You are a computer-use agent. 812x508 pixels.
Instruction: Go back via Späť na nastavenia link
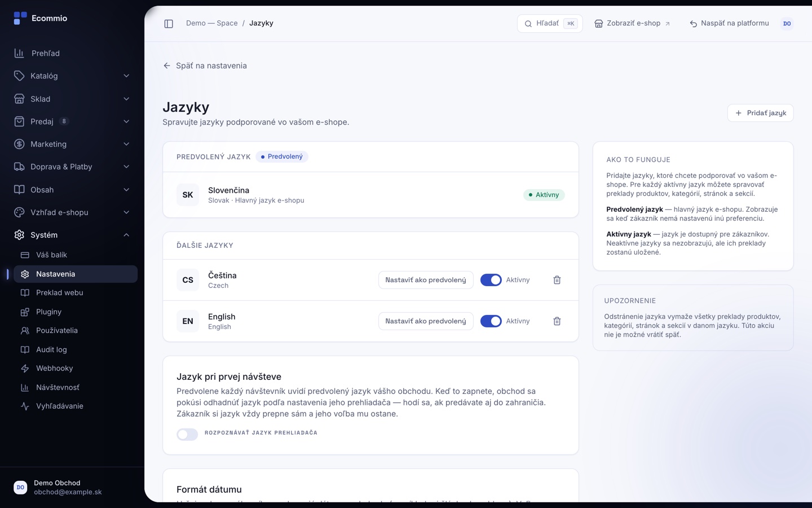205,65
